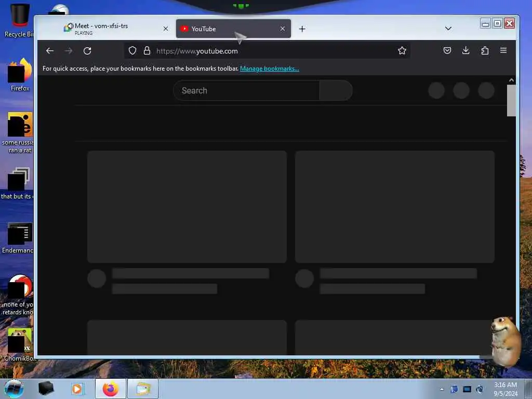Open the tracking protection shield icon

[x=132, y=51]
